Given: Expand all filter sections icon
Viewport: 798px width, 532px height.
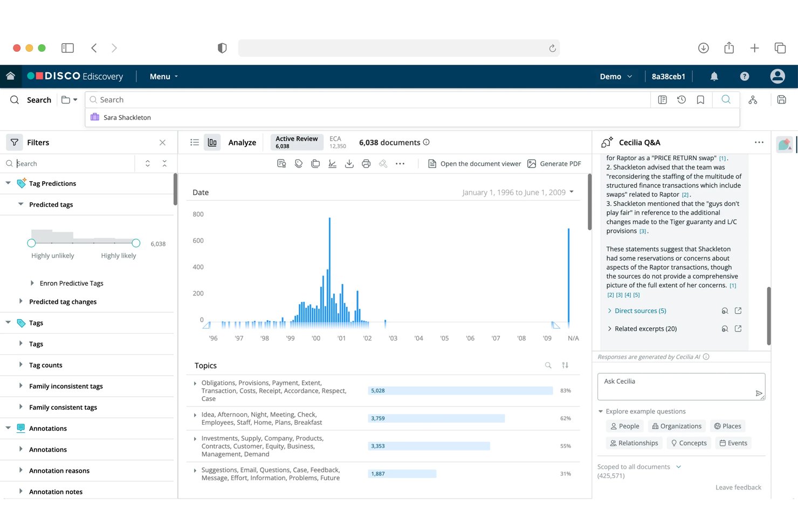Looking at the screenshot, I should tap(148, 163).
